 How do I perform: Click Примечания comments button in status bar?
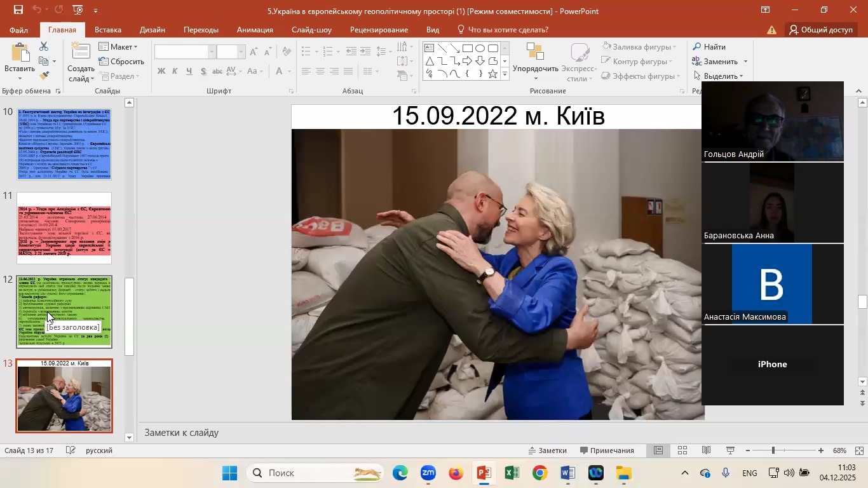606,451
